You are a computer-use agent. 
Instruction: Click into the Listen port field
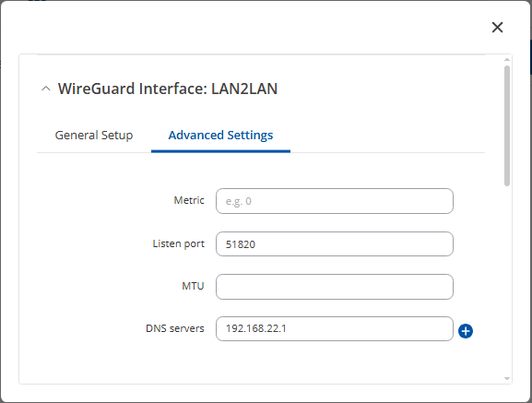334,243
